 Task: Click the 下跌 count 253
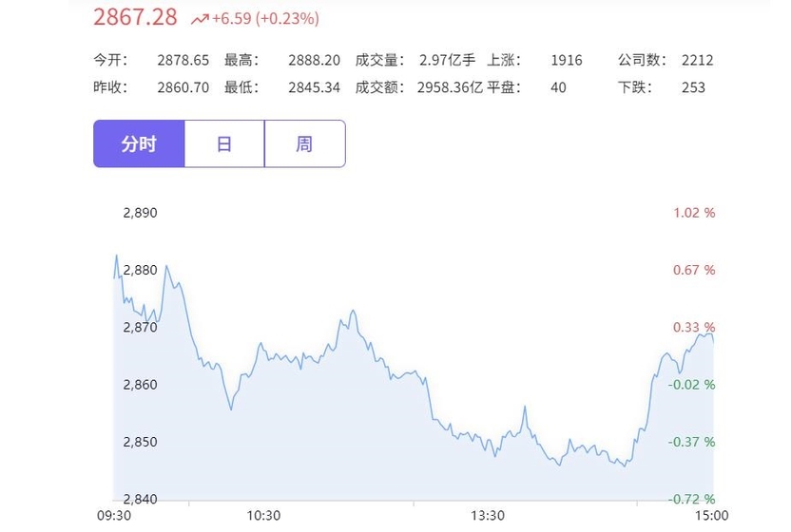coord(694,87)
